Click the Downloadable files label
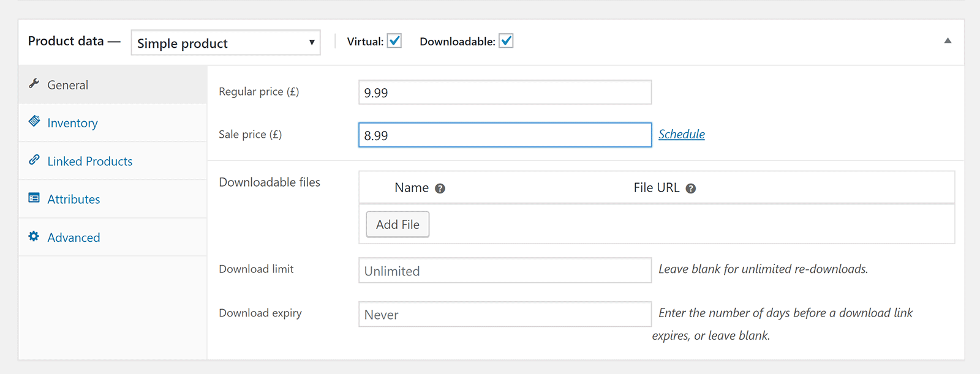 [x=269, y=182]
